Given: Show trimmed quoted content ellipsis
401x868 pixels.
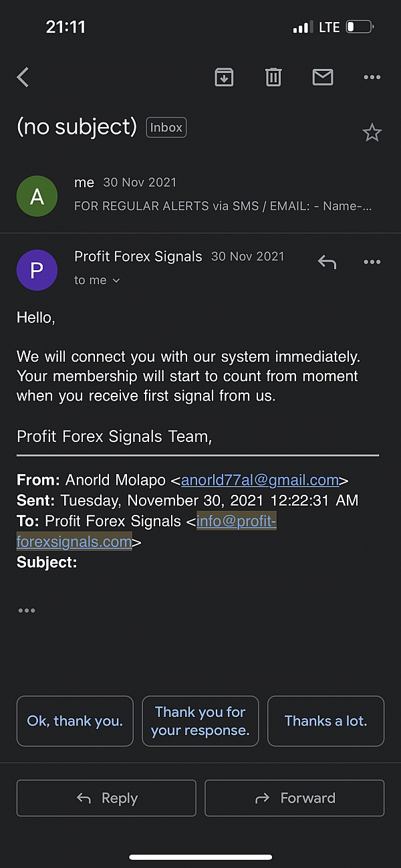Looking at the screenshot, I should click(27, 611).
